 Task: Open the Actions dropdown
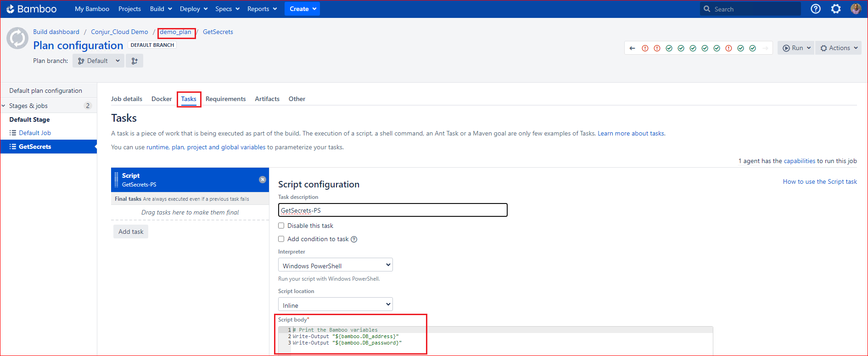[838, 48]
